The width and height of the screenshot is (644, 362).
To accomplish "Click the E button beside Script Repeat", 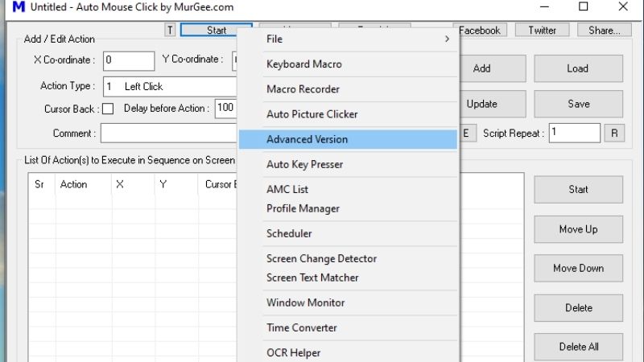I will coord(468,133).
